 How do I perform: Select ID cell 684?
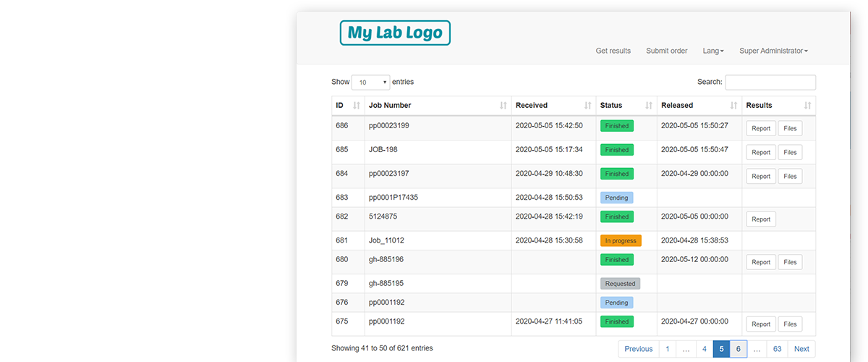click(x=348, y=176)
